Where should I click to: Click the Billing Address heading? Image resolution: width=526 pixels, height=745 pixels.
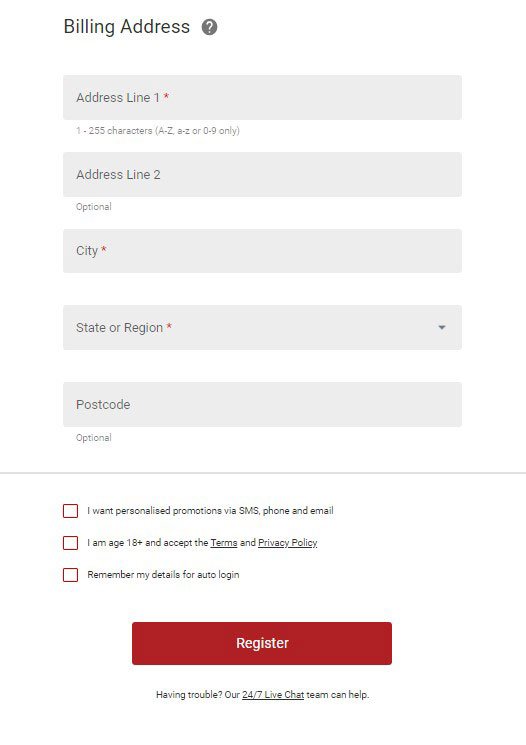[x=126, y=27]
